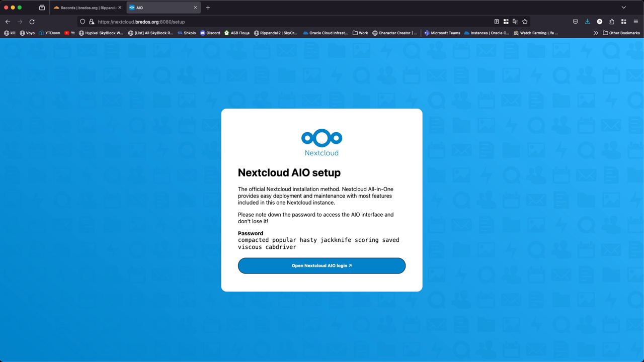Open Firefox View icon
This screenshot has height=362, width=644.
42,8
